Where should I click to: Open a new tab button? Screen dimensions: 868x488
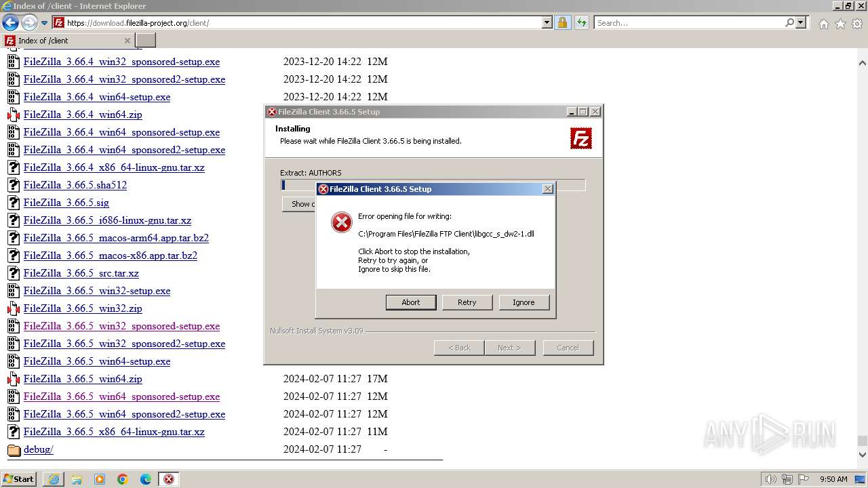[x=146, y=41]
